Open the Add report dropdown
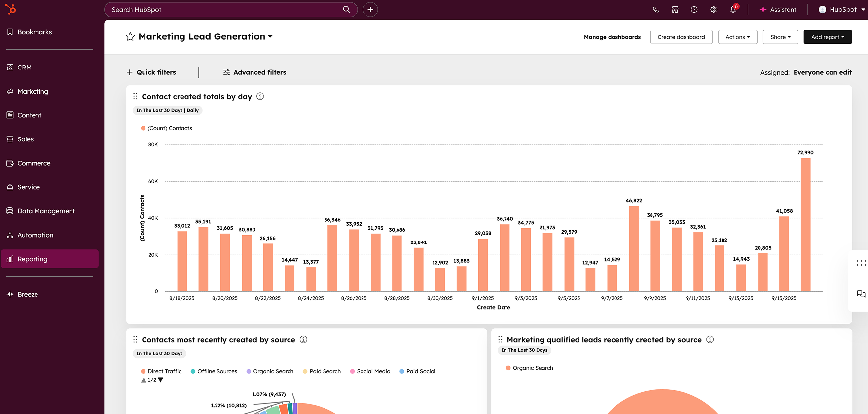 point(828,37)
